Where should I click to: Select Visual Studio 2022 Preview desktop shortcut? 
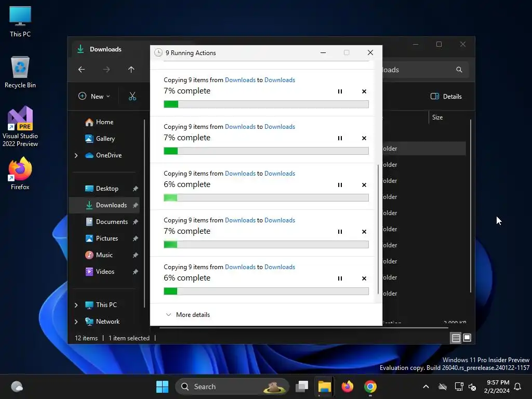(x=20, y=126)
